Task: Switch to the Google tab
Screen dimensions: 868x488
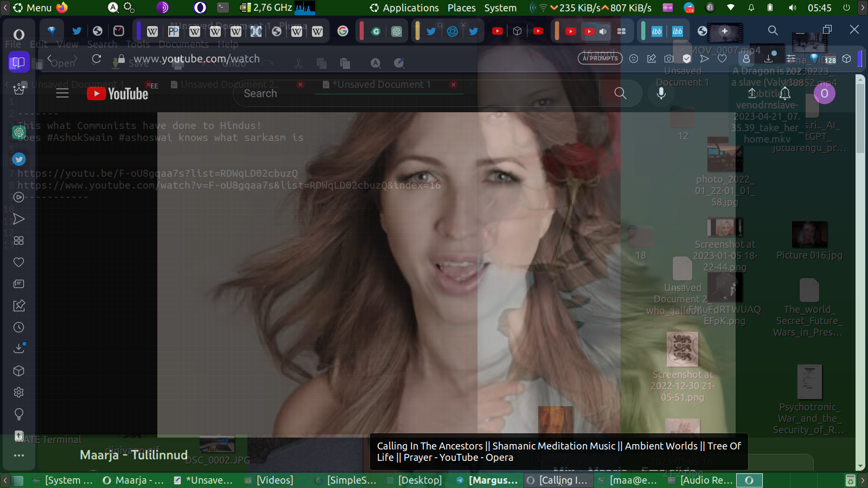Action: [342, 31]
